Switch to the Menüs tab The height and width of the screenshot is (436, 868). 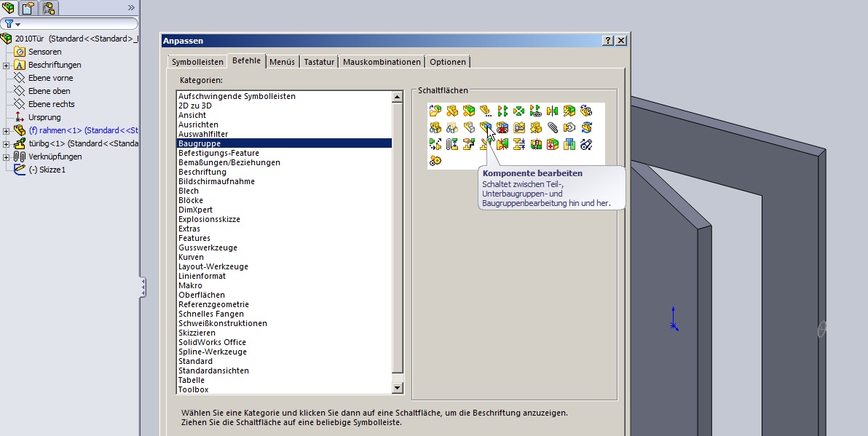tap(283, 62)
